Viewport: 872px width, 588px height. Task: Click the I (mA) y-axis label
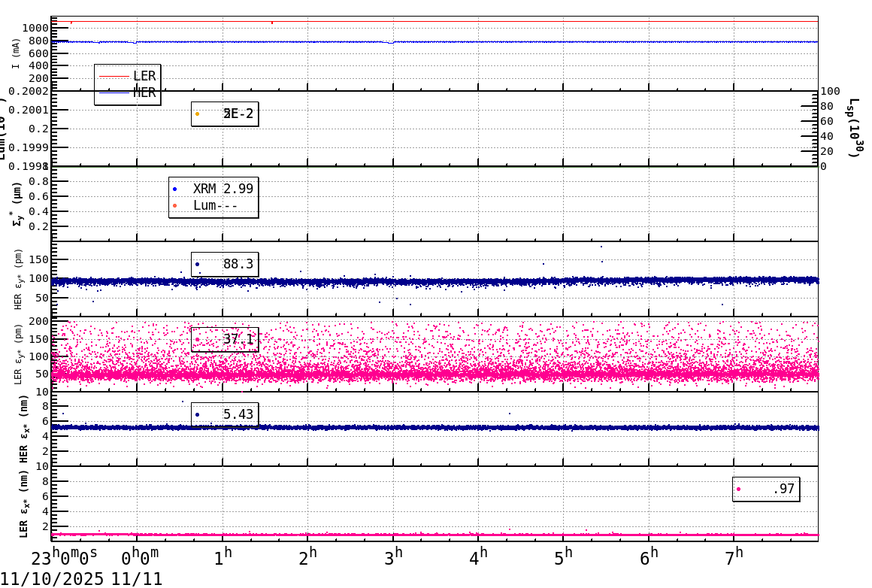tap(16, 53)
